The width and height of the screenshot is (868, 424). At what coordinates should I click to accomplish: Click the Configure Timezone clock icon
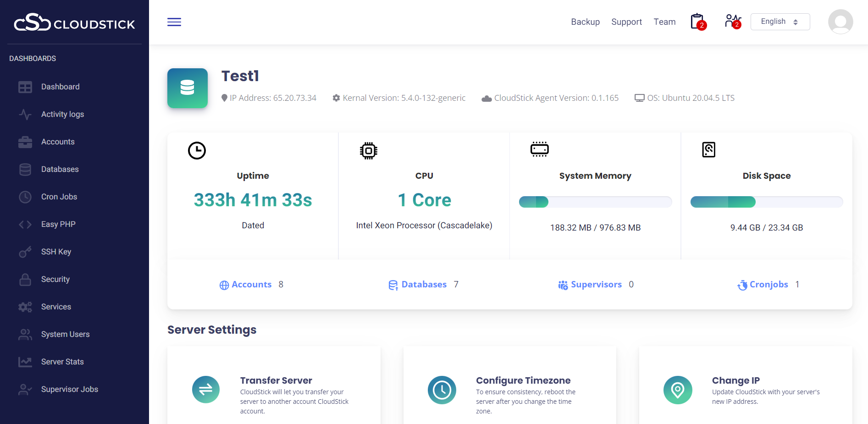(442, 390)
